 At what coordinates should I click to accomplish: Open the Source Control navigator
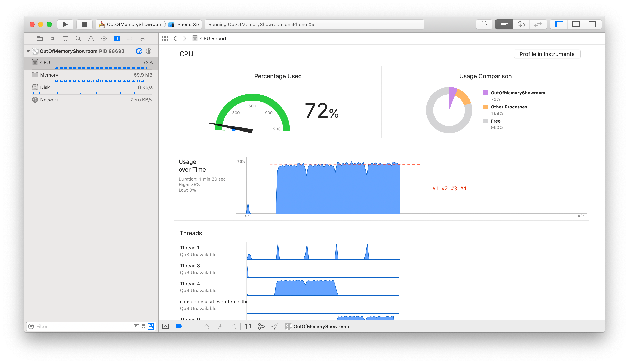(x=52, y=38)
